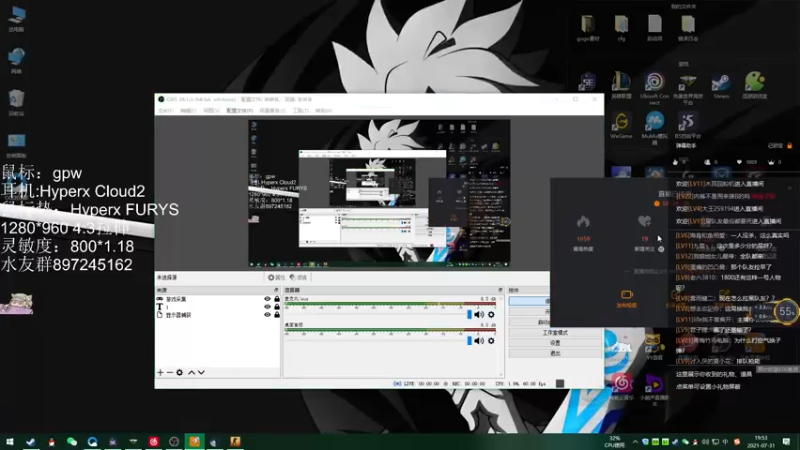This screenshot has width=800, height=450.
Task: Adjust the microphone/Aux volume slider handle
Action: pos(469,314)
